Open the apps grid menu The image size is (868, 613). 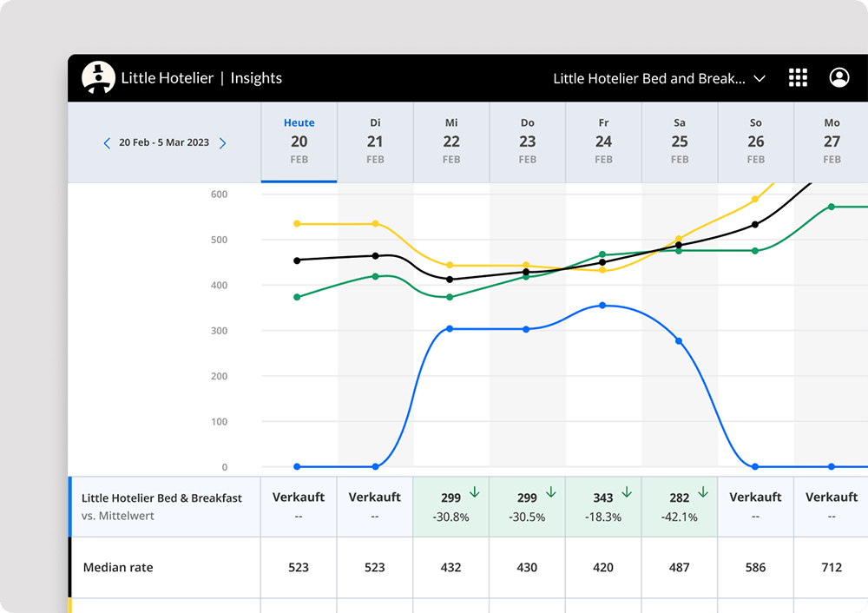pyautogui.click(x=798, y=78)
